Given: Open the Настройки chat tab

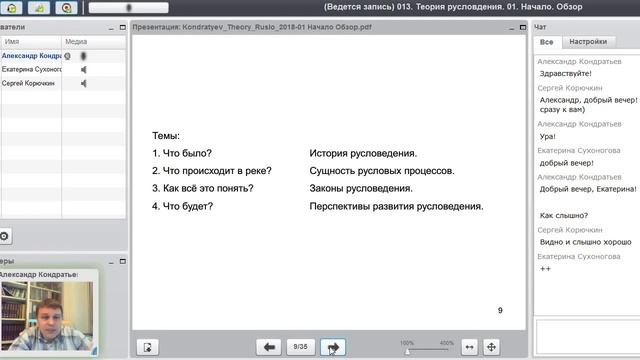Looking at the screenshot, I should click(x=588, y=42).
